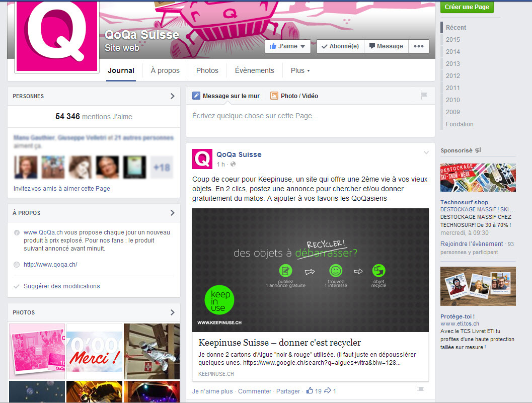The image size is (532, 403).
Task: Click the three-dots more options button
Action: pos(418,46)
